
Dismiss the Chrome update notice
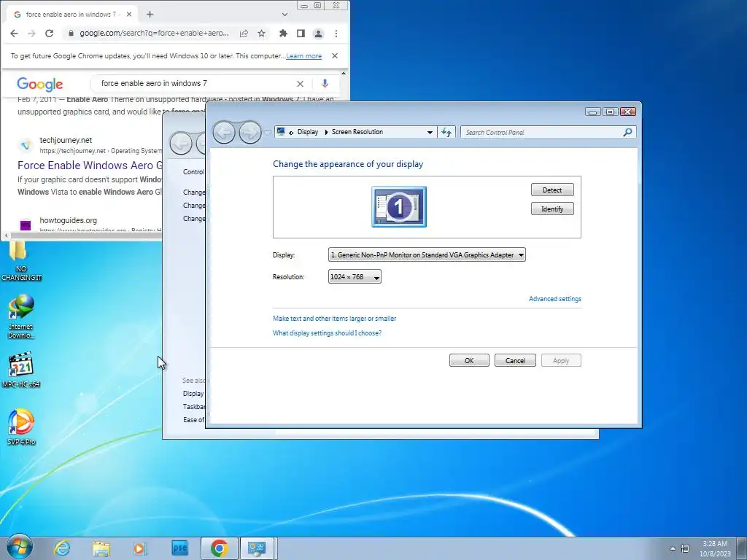(335, 55)
